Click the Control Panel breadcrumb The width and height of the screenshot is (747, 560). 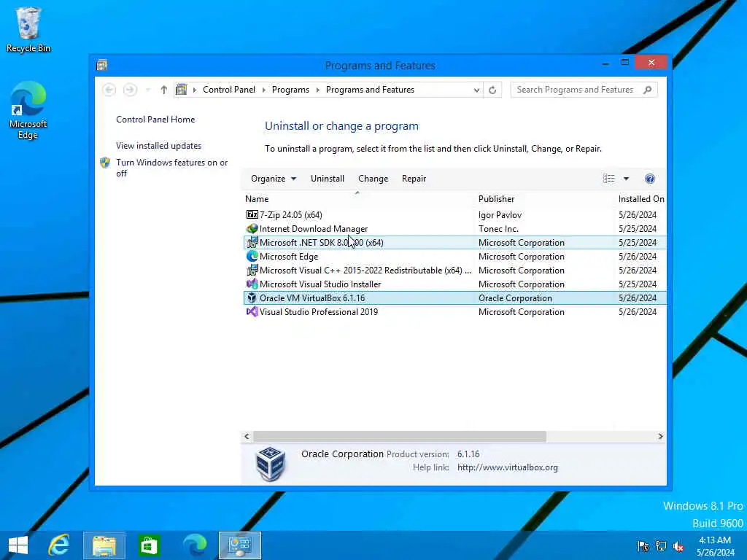pyautogui.click(x=228, y=90)
